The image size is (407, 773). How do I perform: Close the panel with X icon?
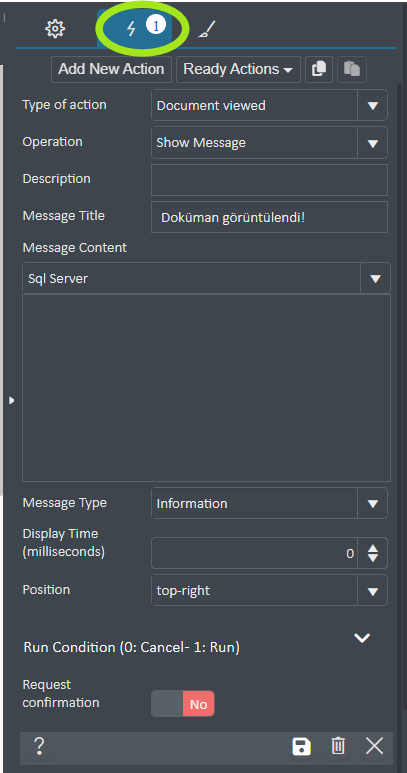click(374, 746)
